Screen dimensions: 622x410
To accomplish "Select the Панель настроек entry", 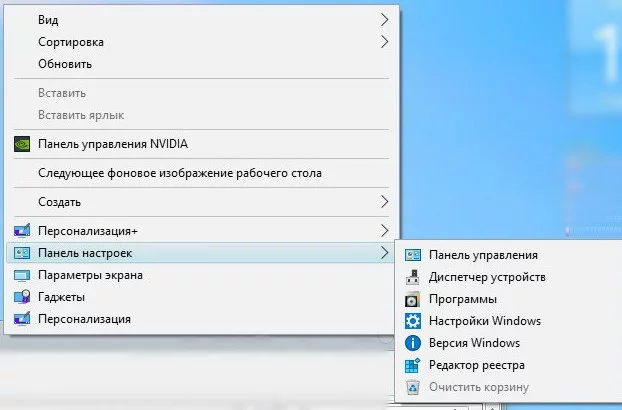I will [x=201, y=253].
